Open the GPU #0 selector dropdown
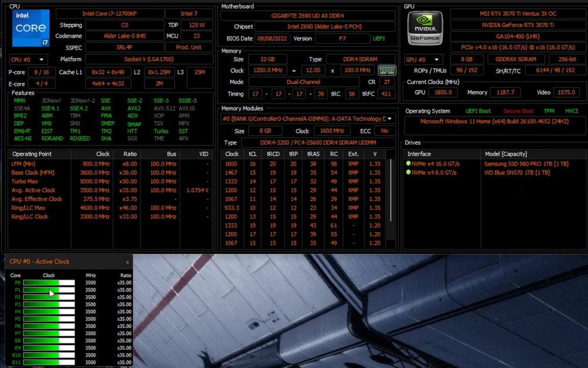Screen dimensions: 588x368 click(x=423, y=59)
